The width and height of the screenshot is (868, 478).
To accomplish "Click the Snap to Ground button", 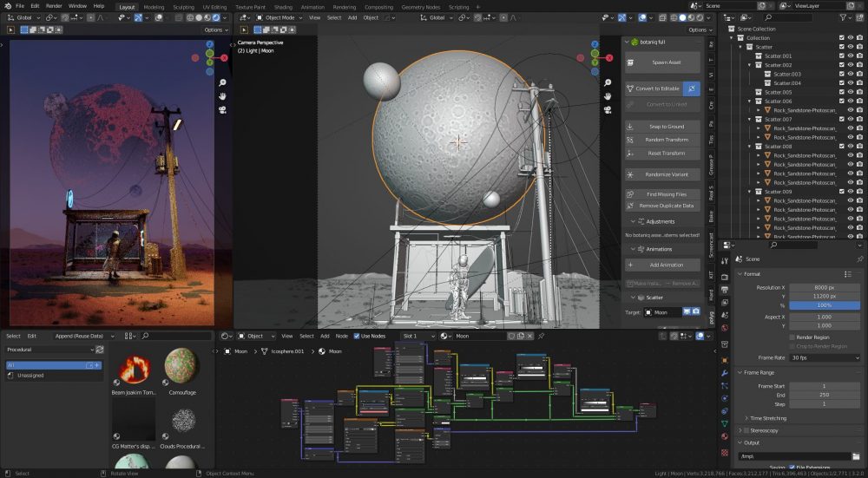I will tap(662, 127).
